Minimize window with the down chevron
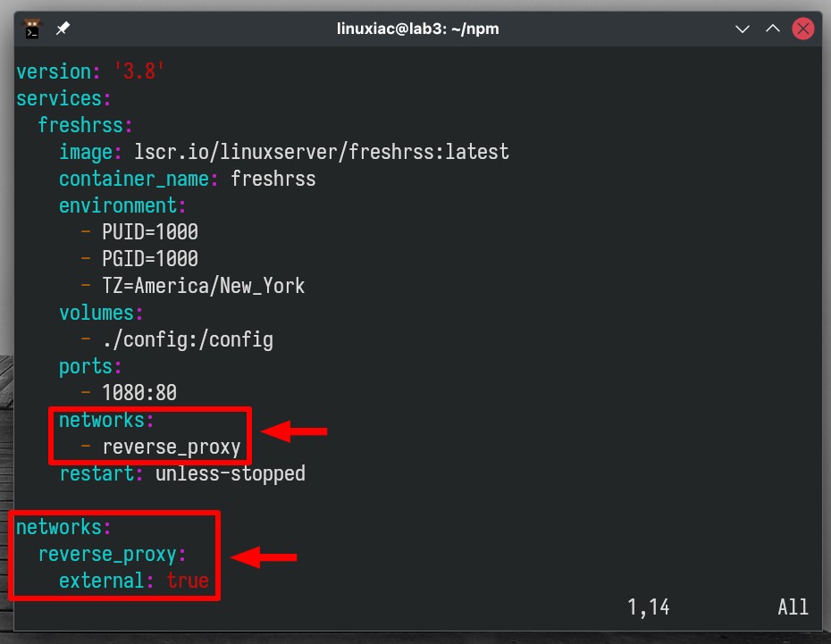 [742, 29]
